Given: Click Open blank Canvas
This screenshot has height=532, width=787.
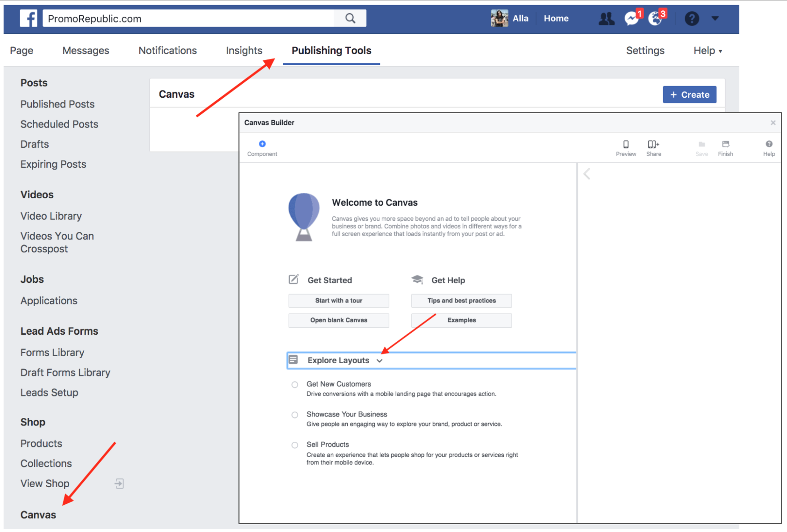Looking at the screenshot, I should (339, 320).
